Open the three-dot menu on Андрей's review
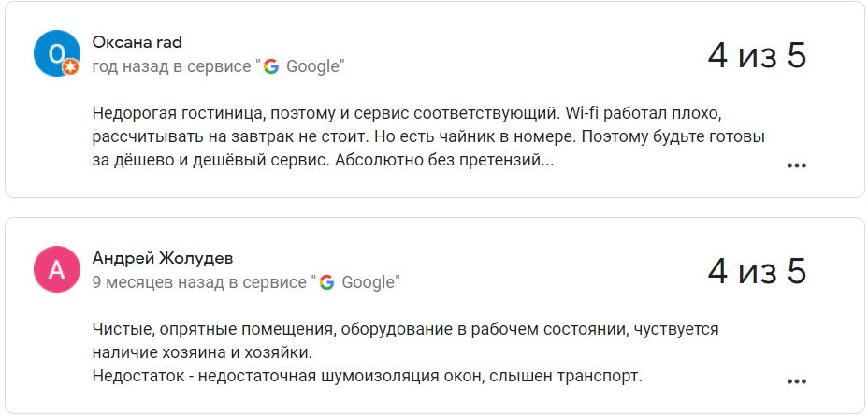 click(796, 381)
